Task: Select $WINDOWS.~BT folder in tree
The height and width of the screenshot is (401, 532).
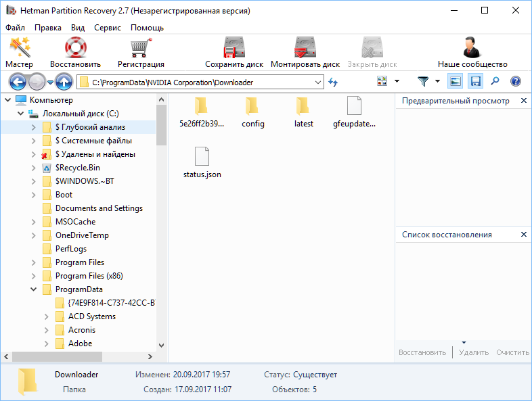Action: (x=85, y=181)
